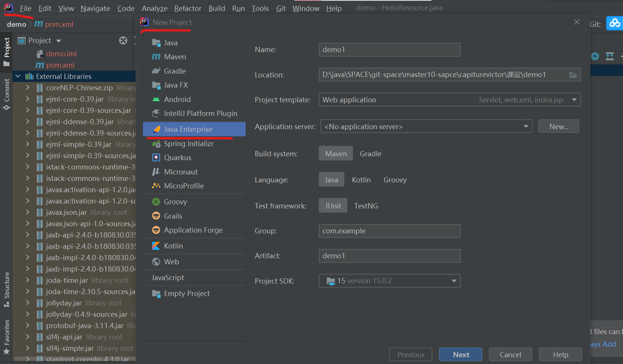This screenshot has height=364, width=623.
Task: Set build system to Maven
Action: (x=336, y=153)
